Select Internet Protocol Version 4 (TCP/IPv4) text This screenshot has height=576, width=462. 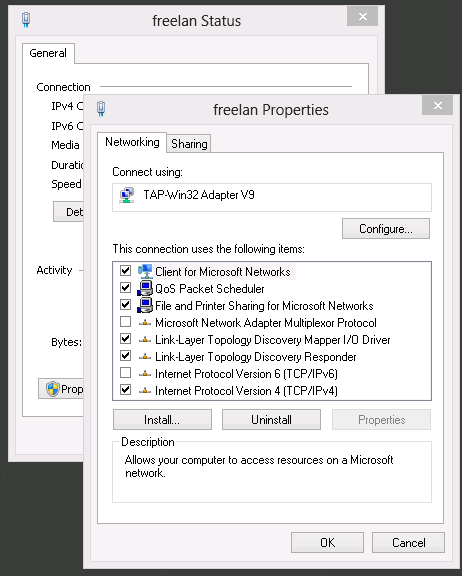[x=246, y=390]
